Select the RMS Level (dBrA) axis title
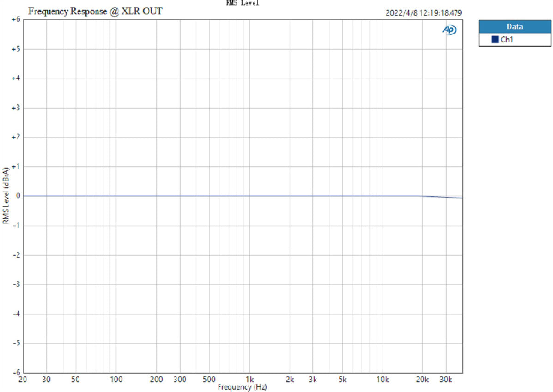 pyautogui.click(x=6, y=196)
